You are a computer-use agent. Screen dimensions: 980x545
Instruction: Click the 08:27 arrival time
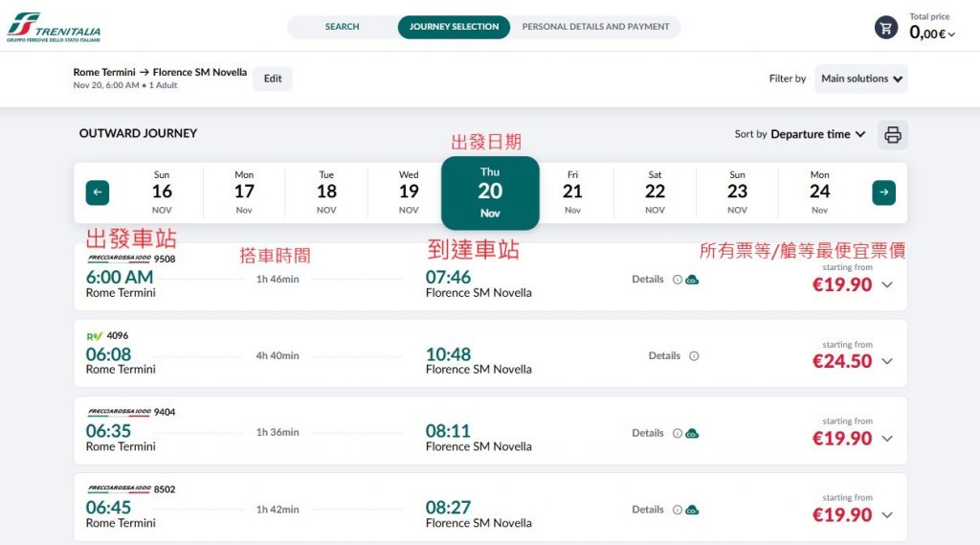[448, 508]
